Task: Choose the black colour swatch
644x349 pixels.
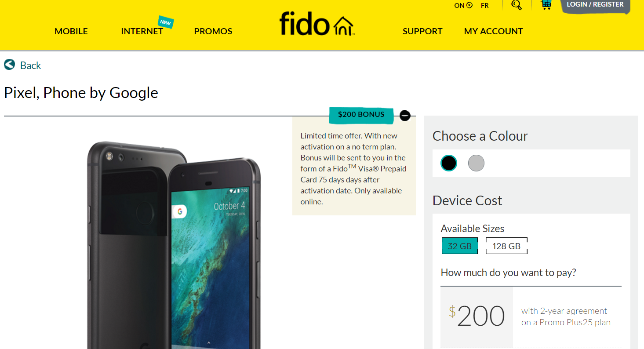Action: click(x=449, y=163)
